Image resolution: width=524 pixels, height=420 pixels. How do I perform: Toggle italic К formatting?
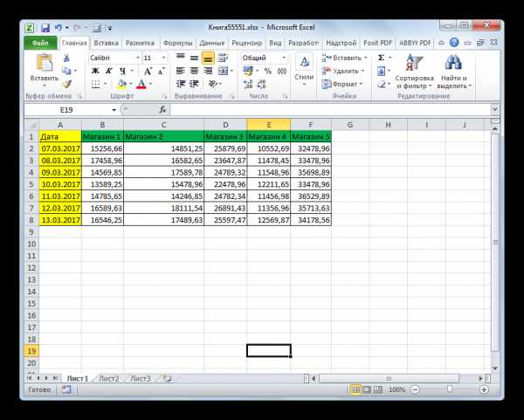[x=108, y=71]
